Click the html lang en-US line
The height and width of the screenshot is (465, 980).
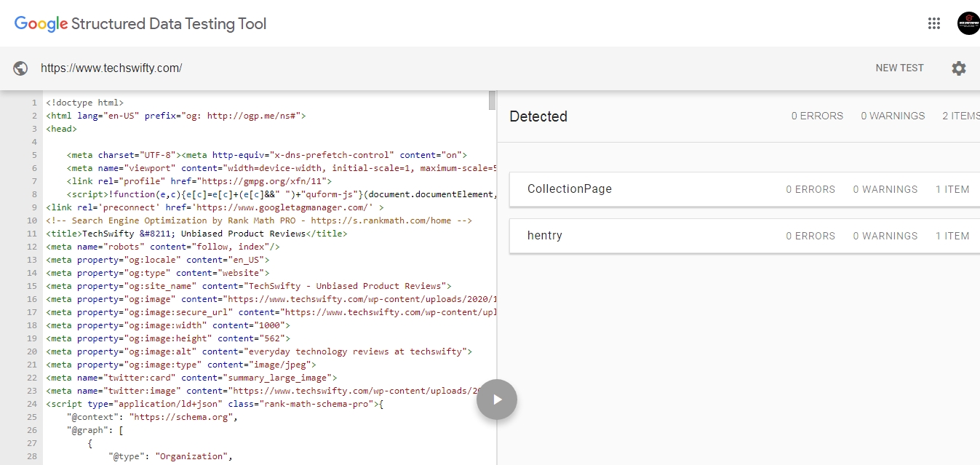[x=176, y=116]
